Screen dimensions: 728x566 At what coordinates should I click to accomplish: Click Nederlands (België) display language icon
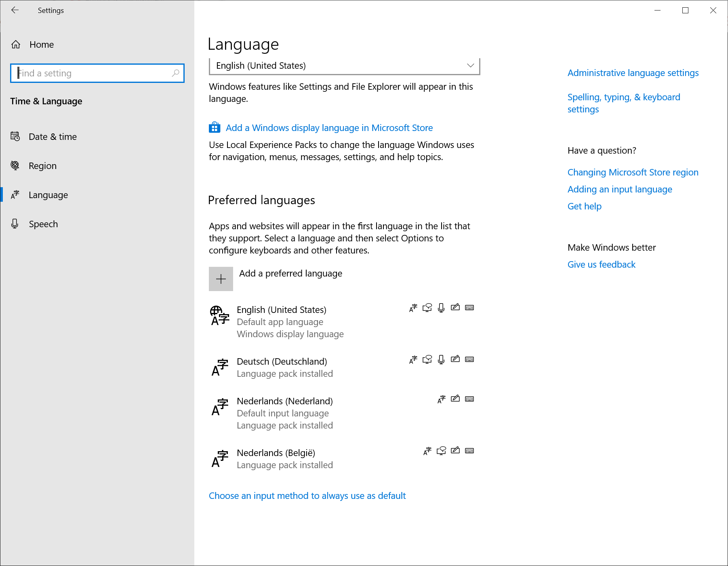(427, 451)
